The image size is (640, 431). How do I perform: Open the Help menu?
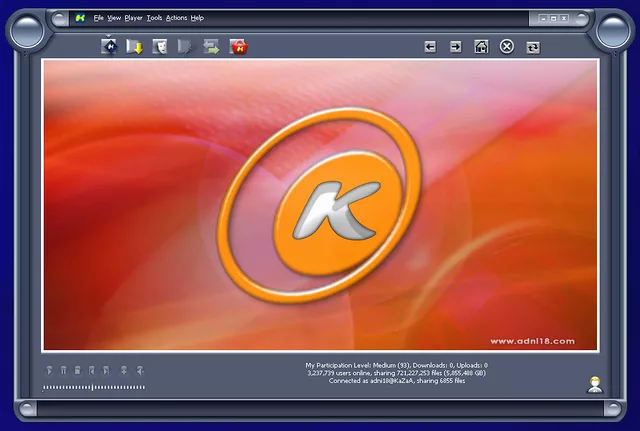click(197, 18)
